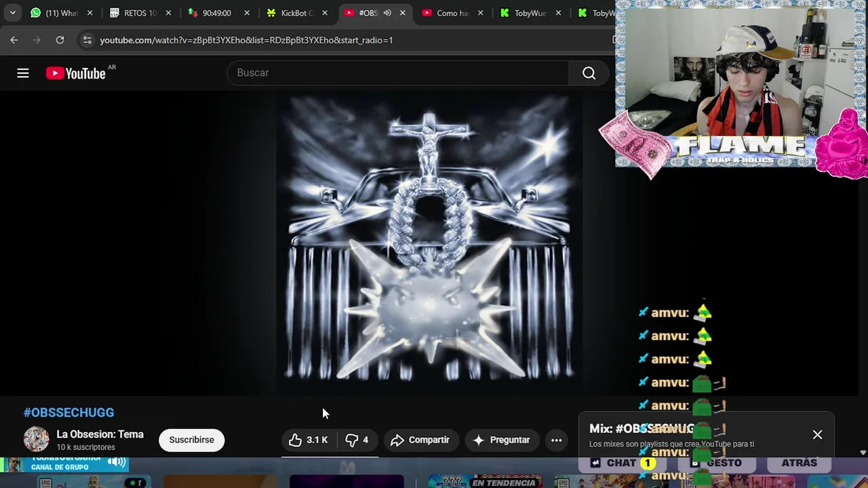Viewport: 868px width, 488px height.
Task: Go back to the previous page
Action: (x=14, y=40)
